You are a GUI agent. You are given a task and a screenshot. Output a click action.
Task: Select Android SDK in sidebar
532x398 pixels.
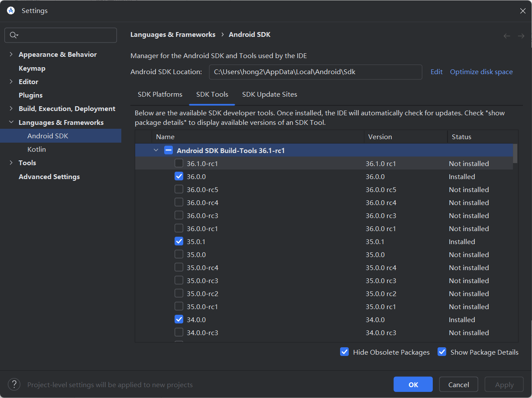[61, 136]
